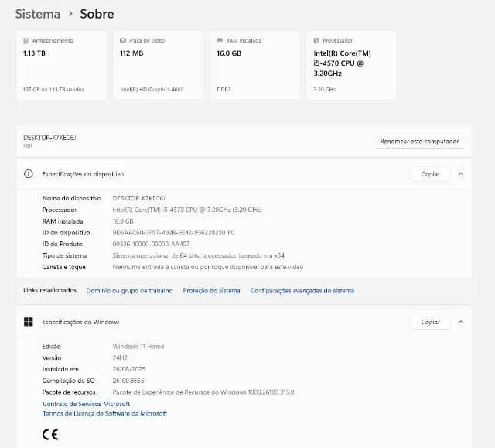Image resolution: width=495 pixels, height=448 pixels.
Task: Click the RAM instalada card icon
Action: pyautogui.click(x=220, y=40)
